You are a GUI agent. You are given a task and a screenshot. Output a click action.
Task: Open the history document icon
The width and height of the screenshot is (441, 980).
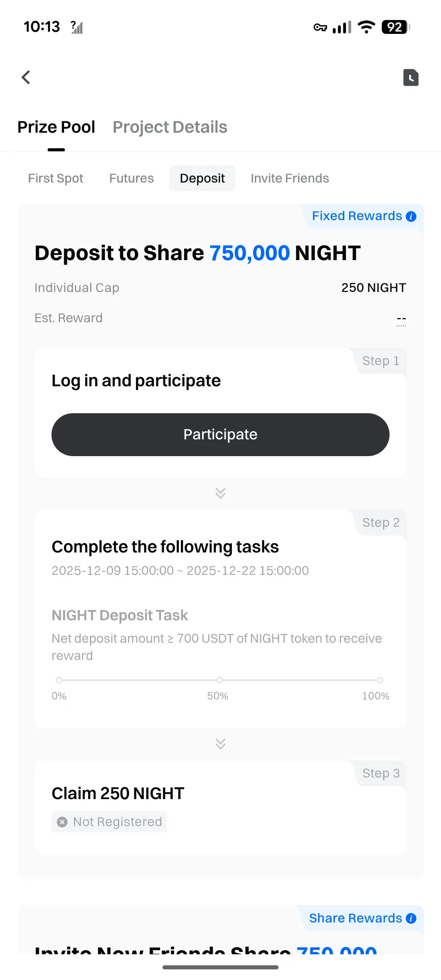point(411,78)
